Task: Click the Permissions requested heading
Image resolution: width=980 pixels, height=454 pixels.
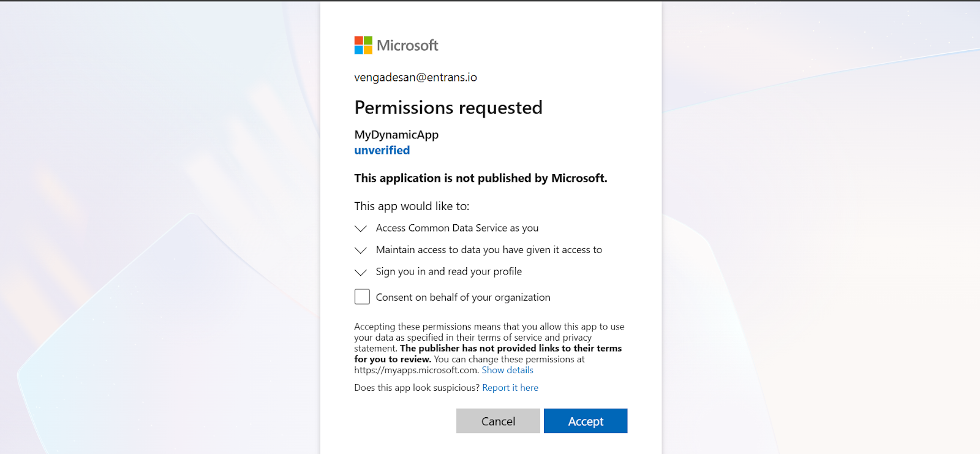Action: (x=448, y=108)
